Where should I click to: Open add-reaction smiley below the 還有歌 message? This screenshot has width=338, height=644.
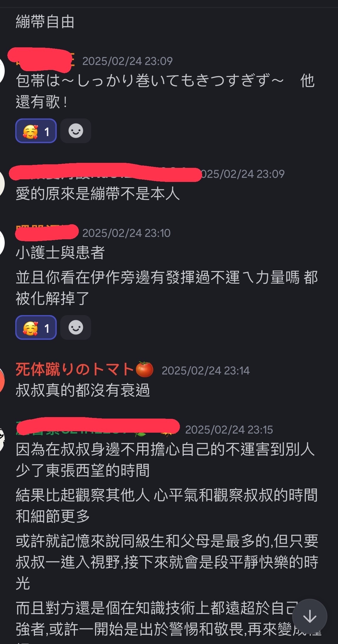76,131
